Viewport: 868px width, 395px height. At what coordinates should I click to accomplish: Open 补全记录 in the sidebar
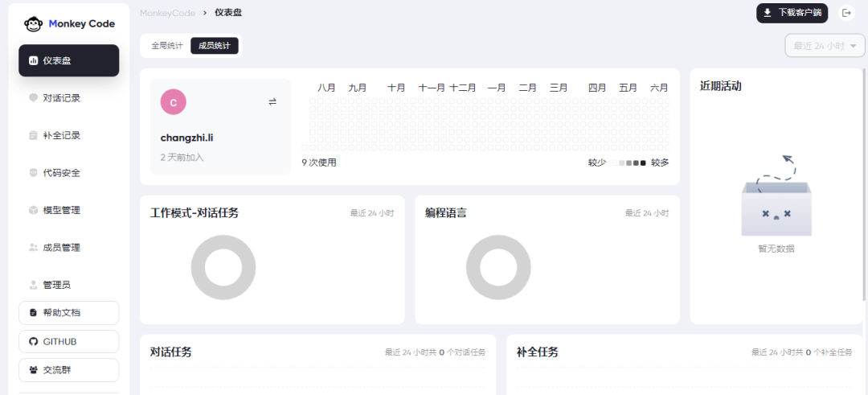pos(68,135)
